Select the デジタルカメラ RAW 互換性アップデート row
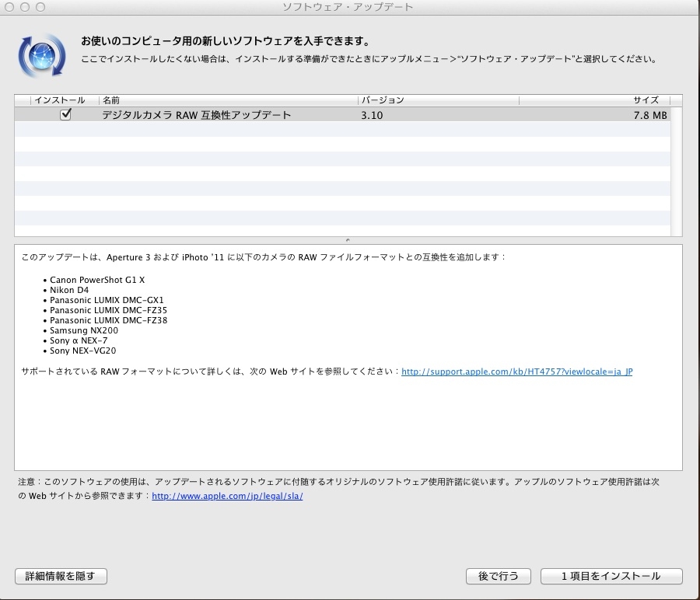Screen dimensions: 700x600 [342, 115]
